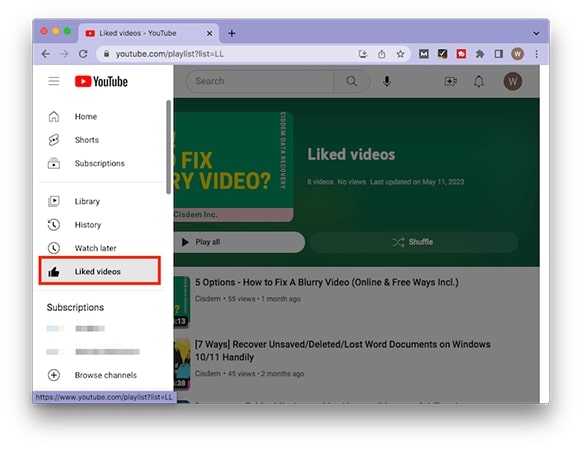Click the sidebar scrollbar
The image size is (582, 450).
pos(169,147)
